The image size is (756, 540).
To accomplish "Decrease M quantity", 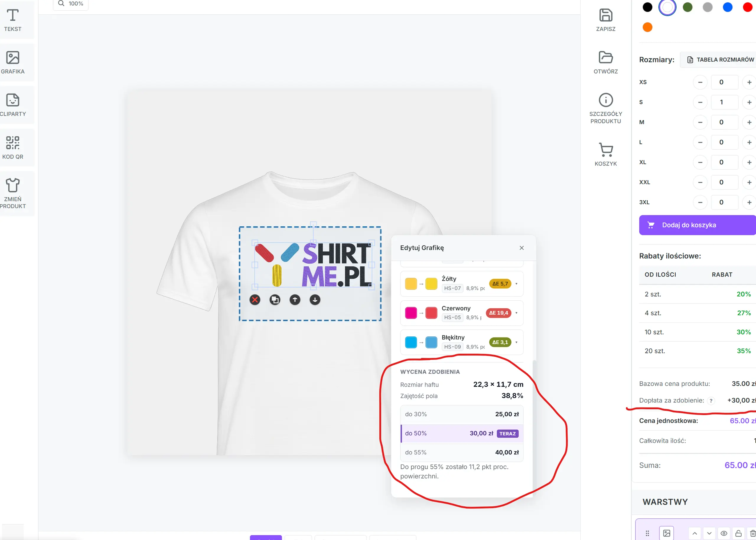I will tap(700, 122).
